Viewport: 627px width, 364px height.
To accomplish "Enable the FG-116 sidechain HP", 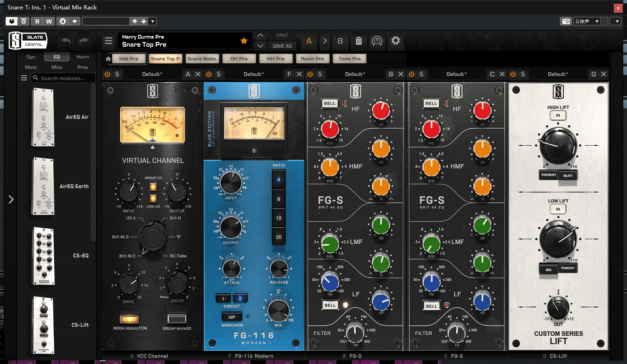I will tap(232, 317).
